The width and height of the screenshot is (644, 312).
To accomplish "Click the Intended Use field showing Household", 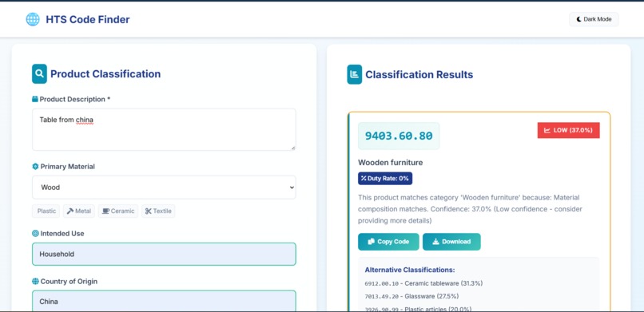I will point(164,255).
